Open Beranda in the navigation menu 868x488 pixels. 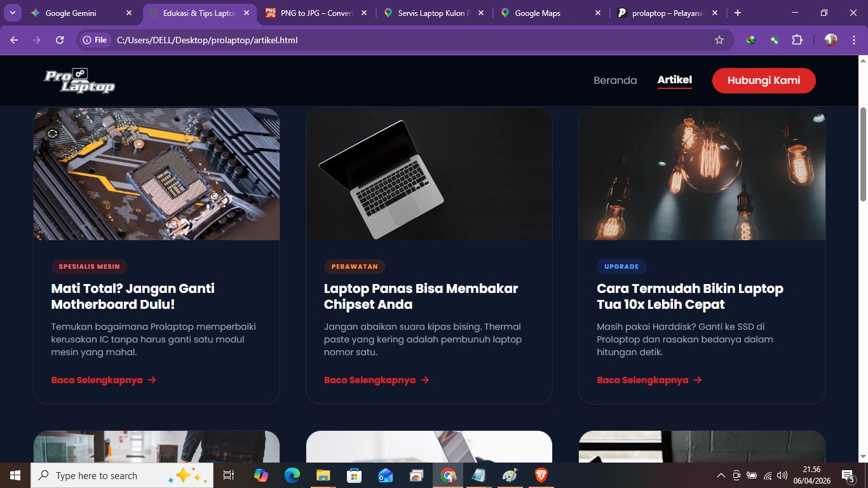coord(614,81)
